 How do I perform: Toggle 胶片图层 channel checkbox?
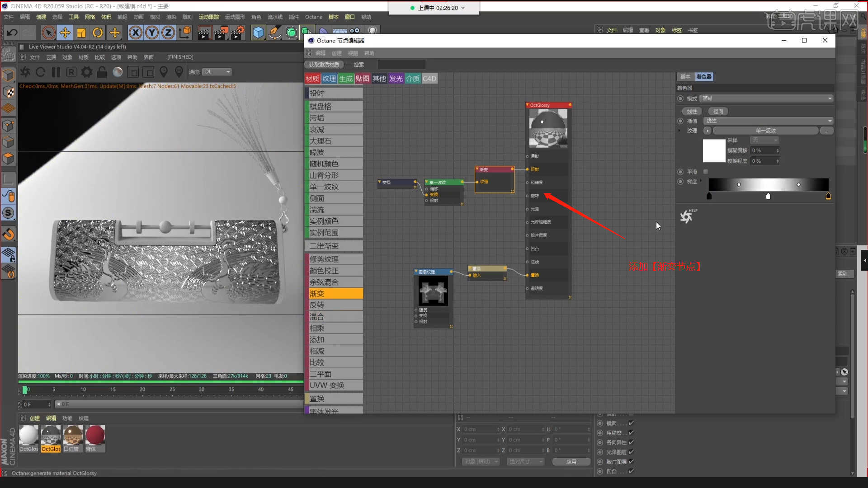click(631, 461)
